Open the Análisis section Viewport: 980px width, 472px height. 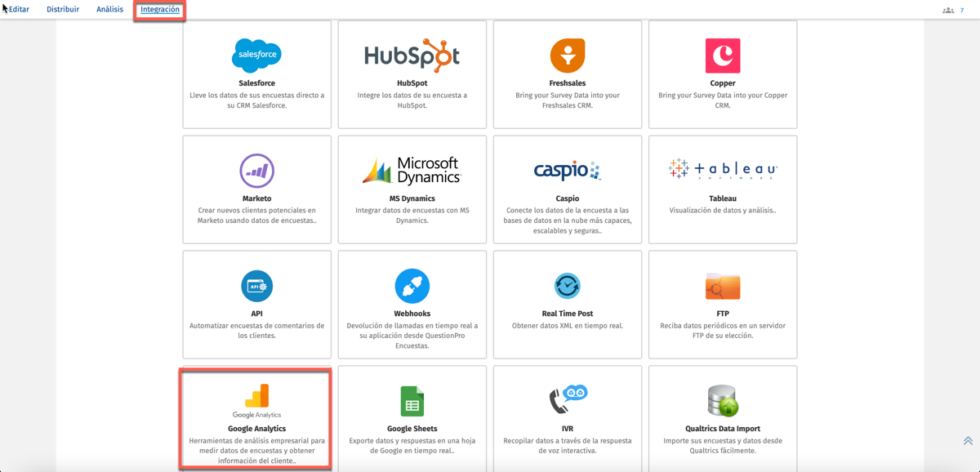[109, 9]
